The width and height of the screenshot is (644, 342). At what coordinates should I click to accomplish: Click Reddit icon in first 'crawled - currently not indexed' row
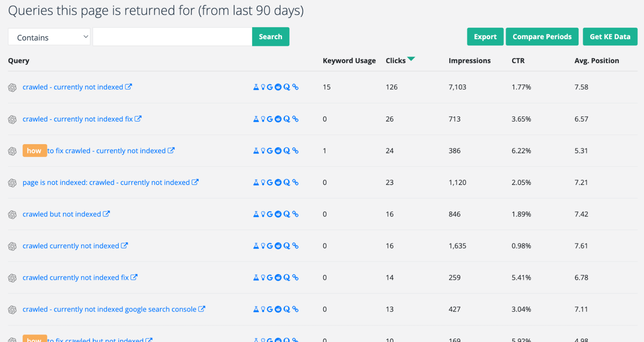[278, 87]
